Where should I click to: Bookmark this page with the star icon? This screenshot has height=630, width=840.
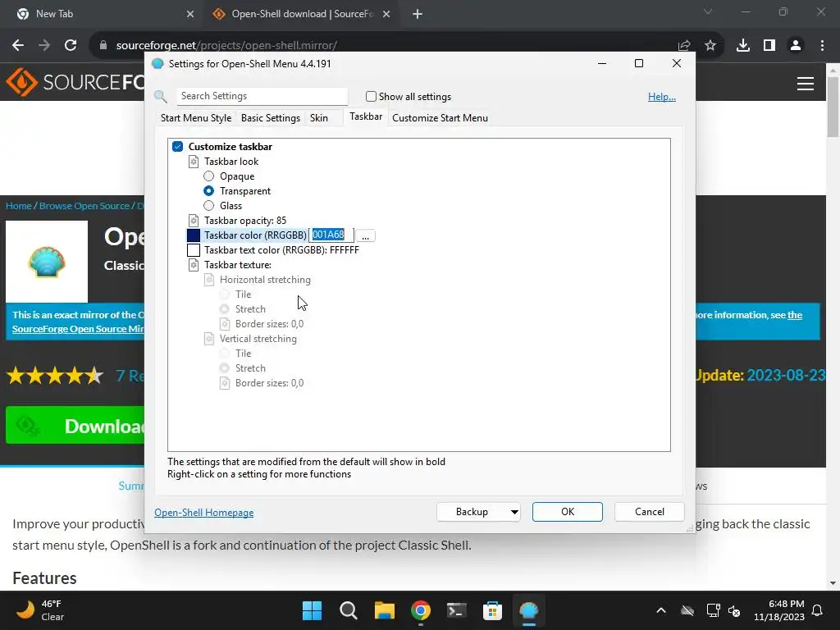(710, 45)
